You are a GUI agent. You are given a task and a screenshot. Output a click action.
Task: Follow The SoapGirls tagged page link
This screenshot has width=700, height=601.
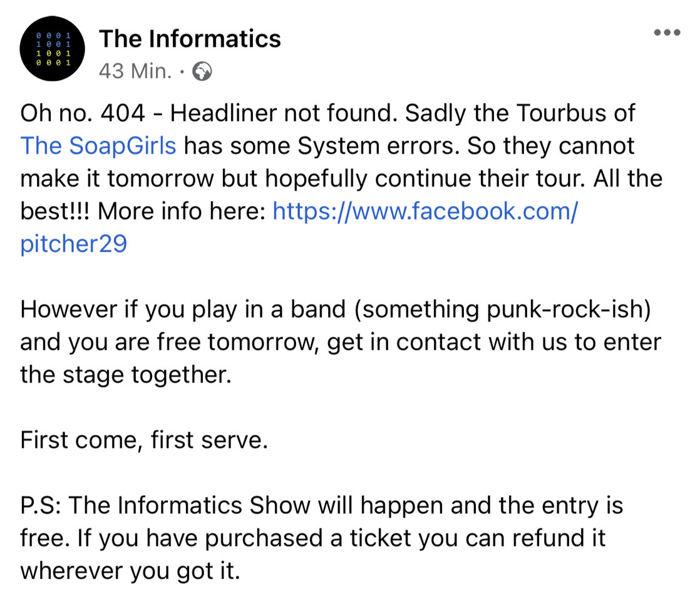(x=98, y=146)
